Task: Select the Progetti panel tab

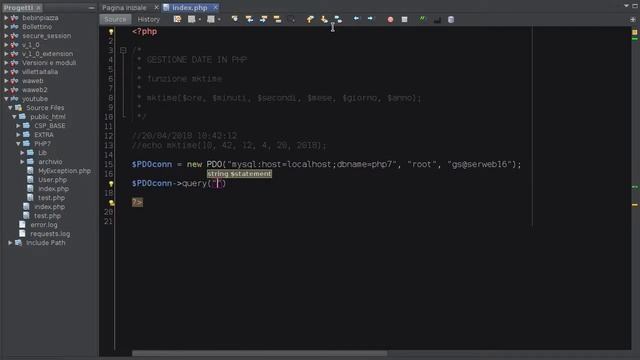Action: click(18, 8)
